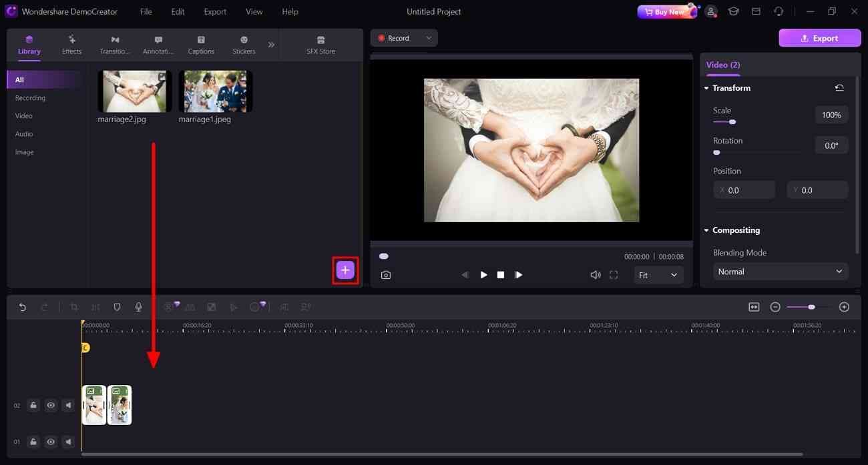Toggle fullscreen preview icon
The width and height of the screenshot is (868, 465).
(614, 275)
